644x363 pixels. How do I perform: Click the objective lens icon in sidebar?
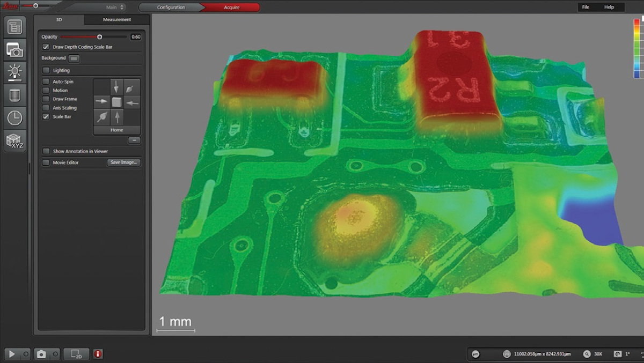click(14, 95)
